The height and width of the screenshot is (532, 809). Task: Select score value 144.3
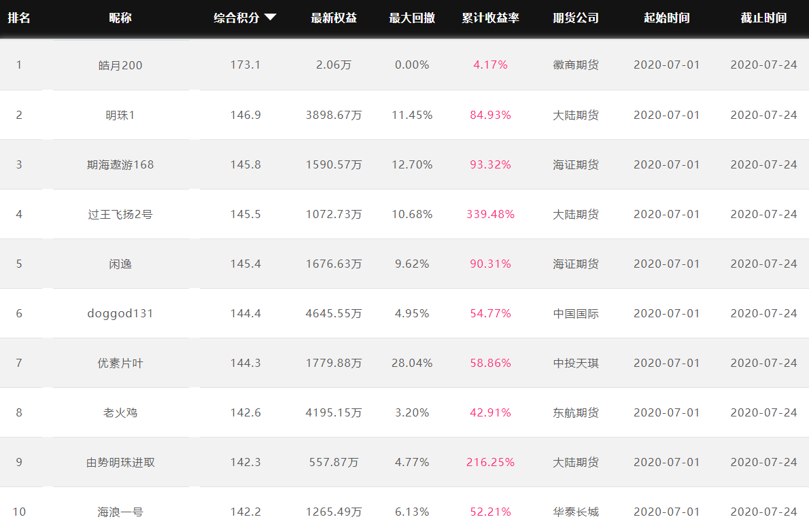pos(245,363)
